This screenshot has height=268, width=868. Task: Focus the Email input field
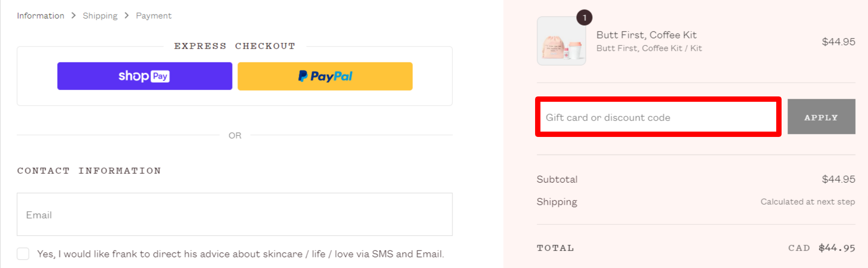tap(235, 214)
